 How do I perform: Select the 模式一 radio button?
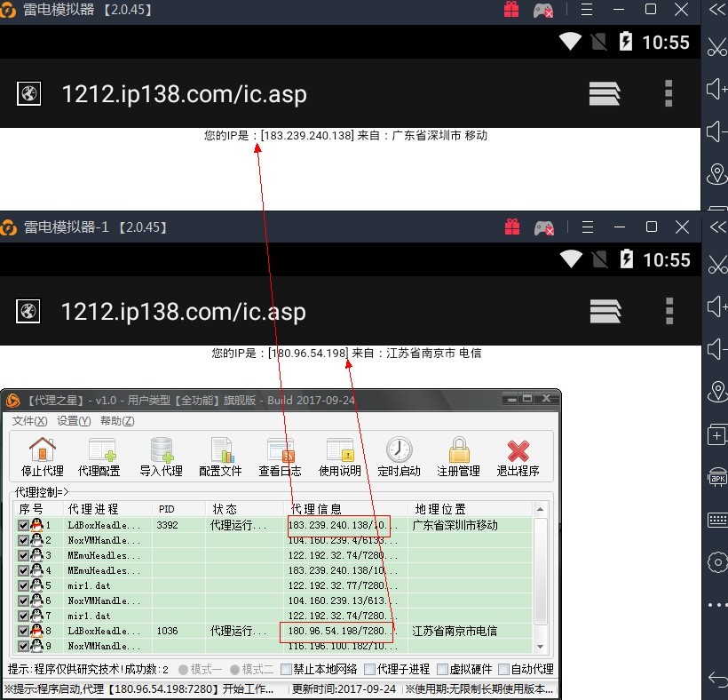pos(183,669)
